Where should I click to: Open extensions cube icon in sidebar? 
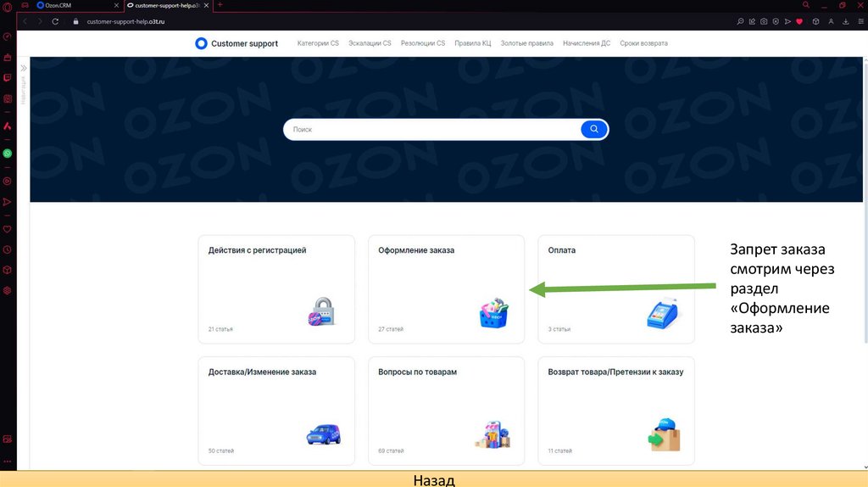tap(7, 270)
